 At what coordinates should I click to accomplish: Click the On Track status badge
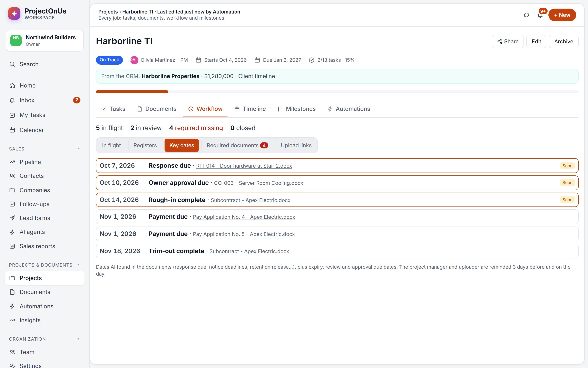(x=109, y=60)
